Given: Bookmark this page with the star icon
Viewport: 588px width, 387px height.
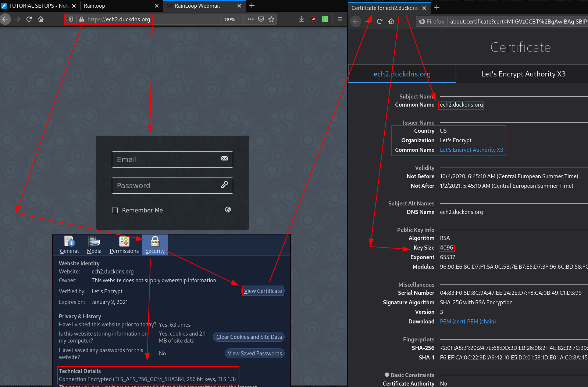Looking at the screenshot, I should (271, 19).
